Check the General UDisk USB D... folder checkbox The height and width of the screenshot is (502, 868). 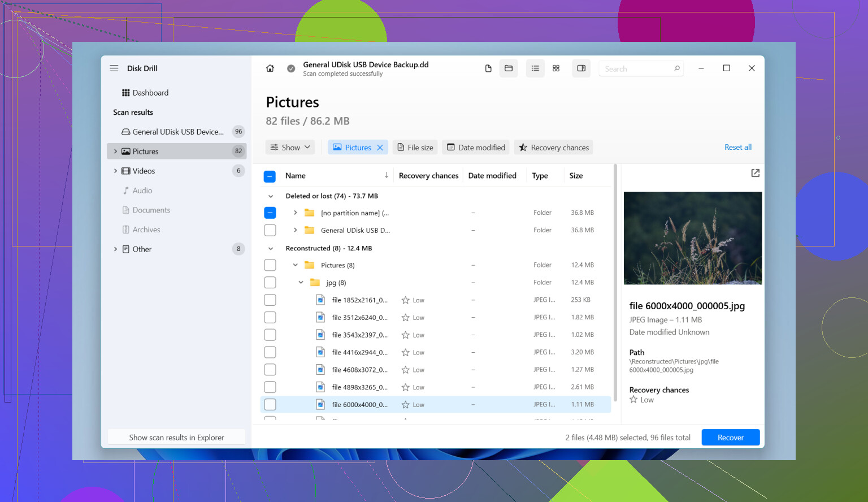click(x=270, y=230)
